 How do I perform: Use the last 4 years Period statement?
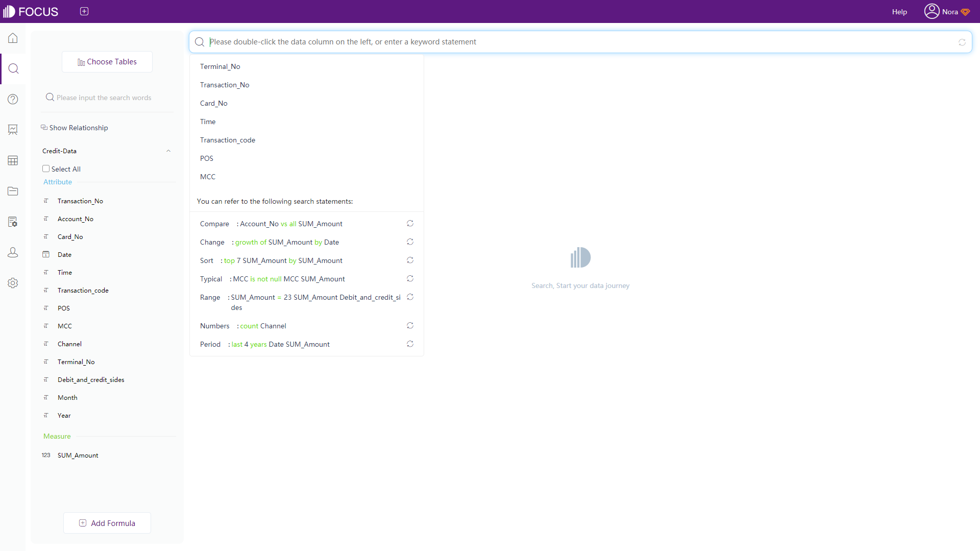[280, 344]
